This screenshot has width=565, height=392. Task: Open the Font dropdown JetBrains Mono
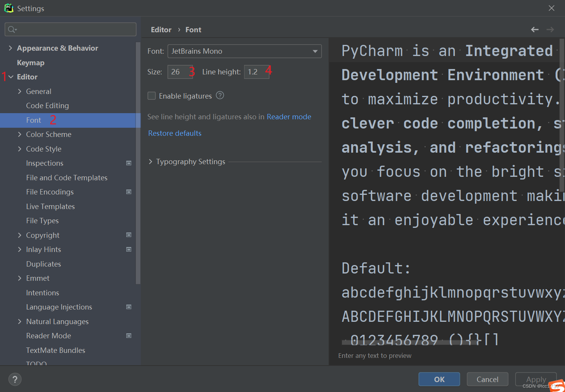pyautogui.click(x=245, y=51)
